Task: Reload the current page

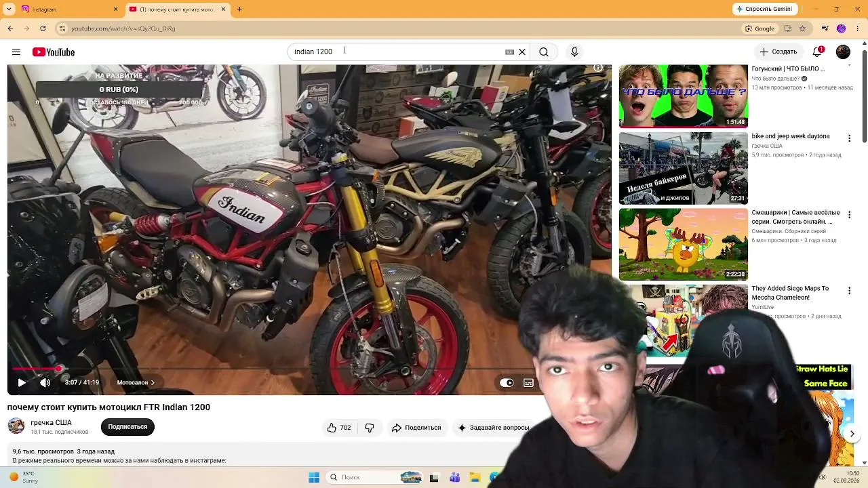Action: point(43,28)
